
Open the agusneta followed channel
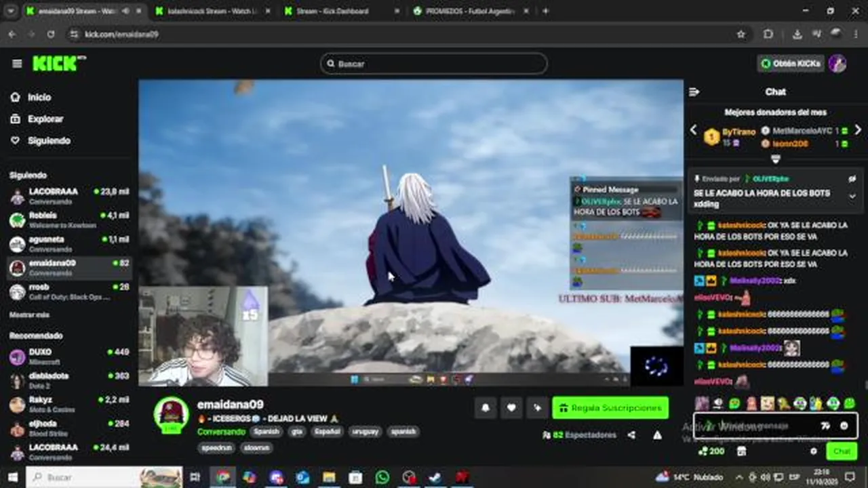click(x=69, y=244)
